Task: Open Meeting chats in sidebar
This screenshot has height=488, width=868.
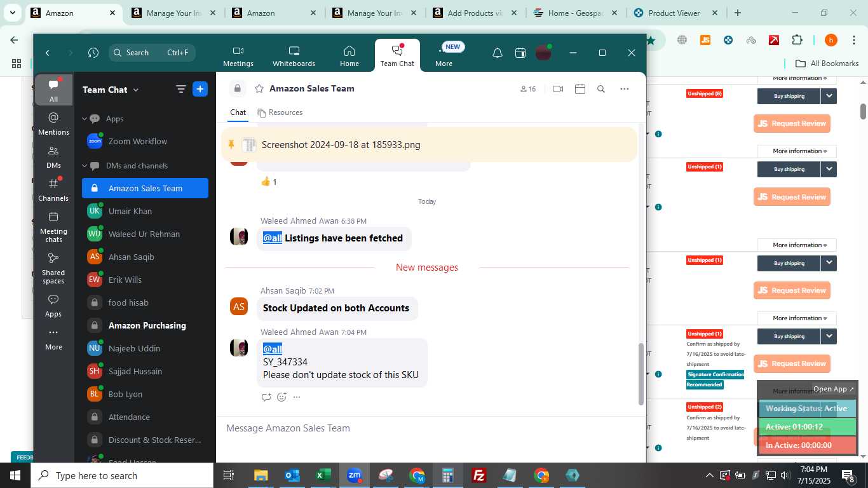Action: pyautogui.click(x=53, y=226)
